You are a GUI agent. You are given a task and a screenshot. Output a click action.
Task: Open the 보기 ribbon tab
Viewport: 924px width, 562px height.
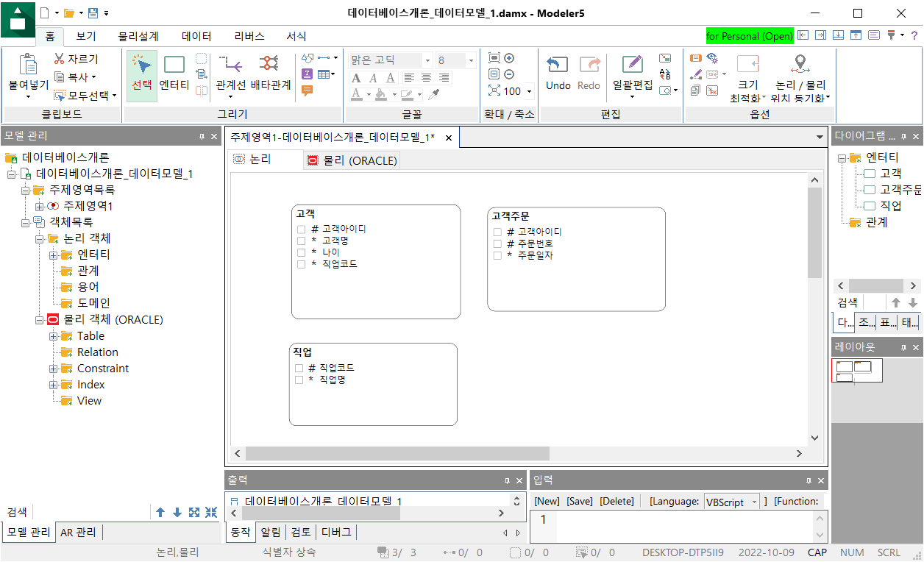point(86,36)
